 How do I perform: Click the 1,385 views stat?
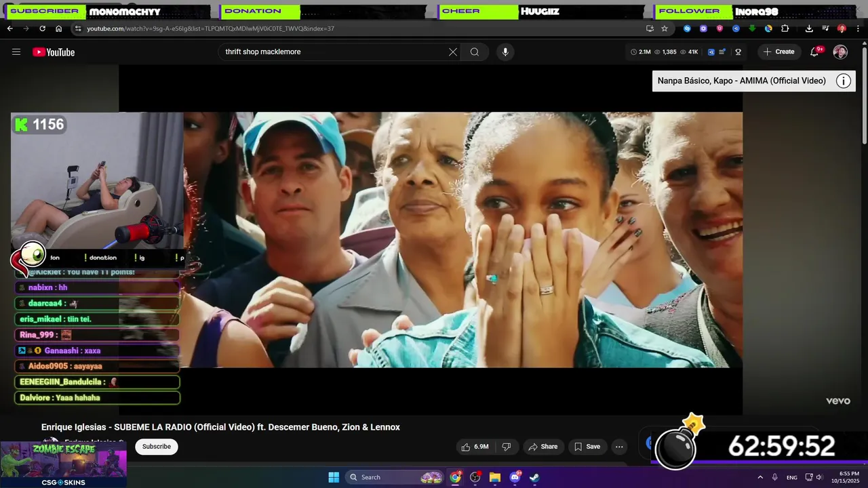click(x=665, y=52)
